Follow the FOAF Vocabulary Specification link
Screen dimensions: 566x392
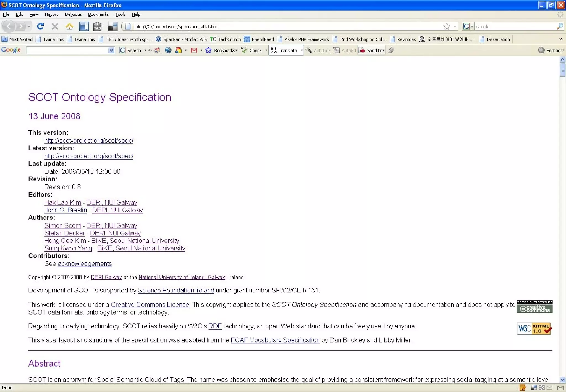click(275, 340)
